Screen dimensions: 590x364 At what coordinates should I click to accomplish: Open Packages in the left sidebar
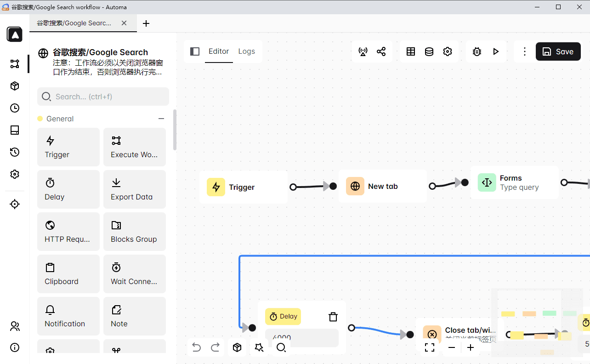[14, 86]
